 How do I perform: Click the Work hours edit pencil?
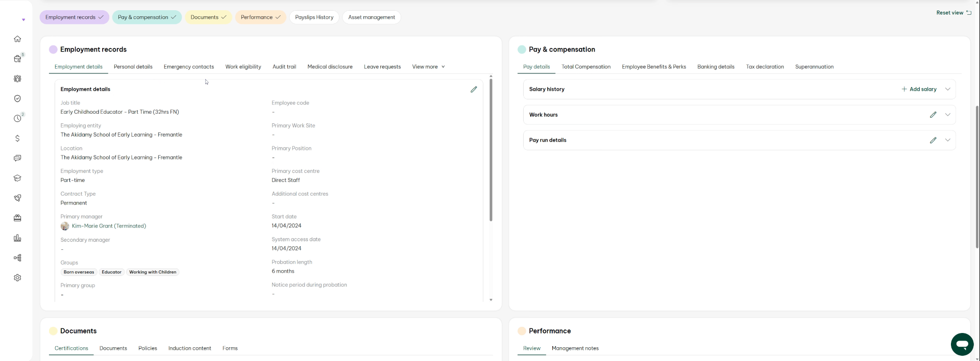point(933,115)
